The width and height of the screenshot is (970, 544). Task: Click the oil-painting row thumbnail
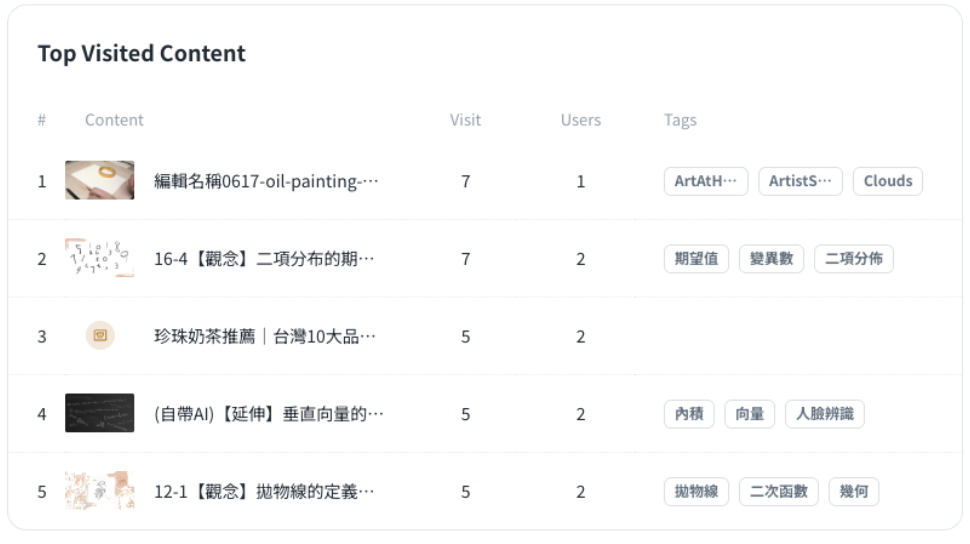point(99,181)
